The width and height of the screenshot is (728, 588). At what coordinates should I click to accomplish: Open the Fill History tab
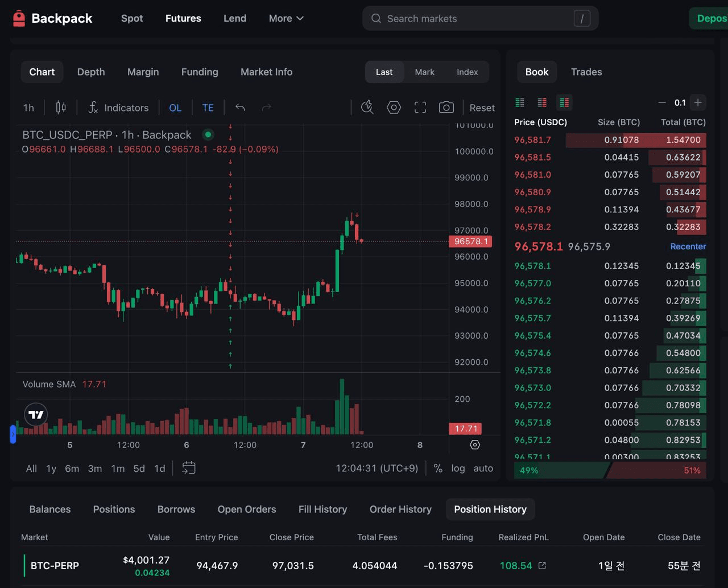(322, 509)
